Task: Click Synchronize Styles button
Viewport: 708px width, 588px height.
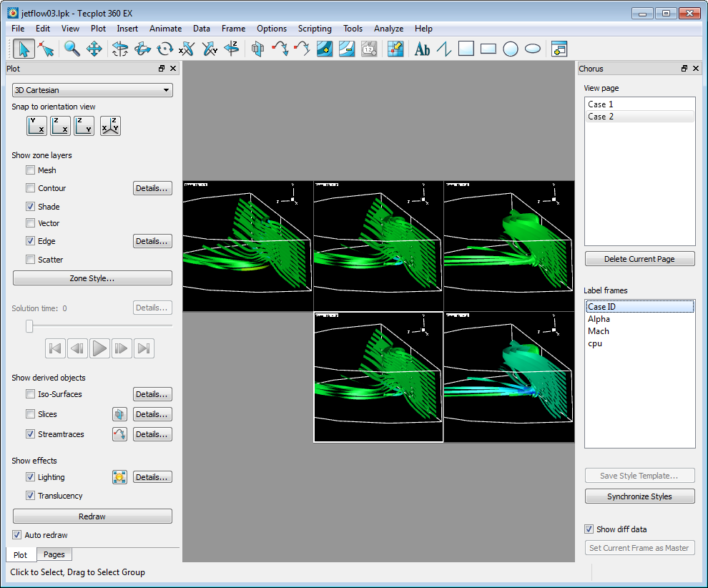Action: tap(639, 496)
